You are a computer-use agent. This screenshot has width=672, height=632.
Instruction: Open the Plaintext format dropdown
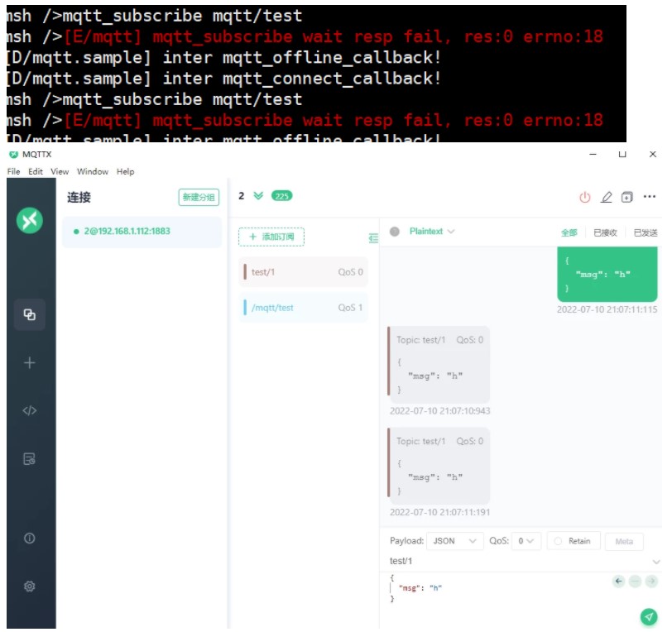coord(431,232)
